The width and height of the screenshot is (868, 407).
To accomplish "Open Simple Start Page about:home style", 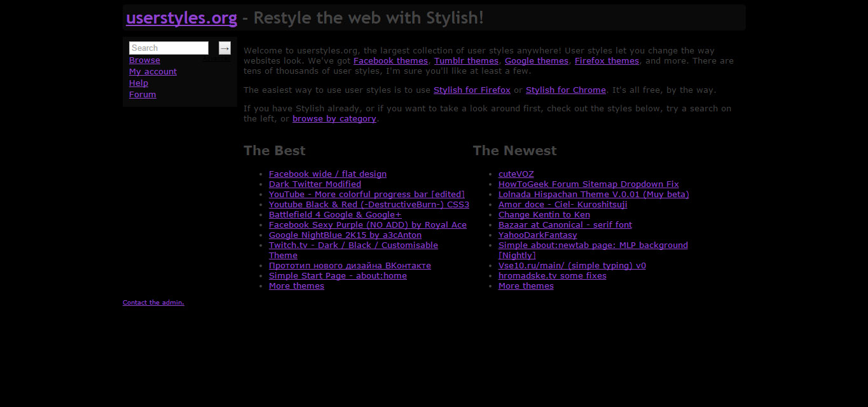I will click(x=338, y=276).
